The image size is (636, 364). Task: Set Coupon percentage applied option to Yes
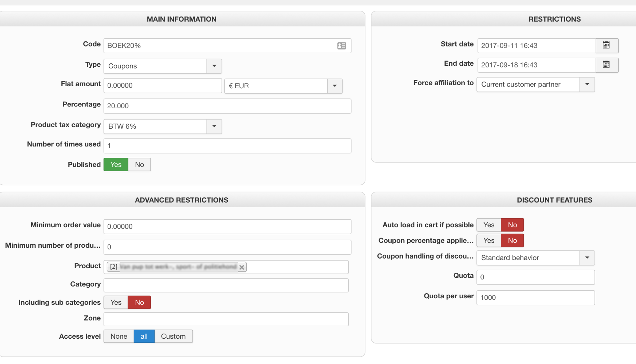489,241
